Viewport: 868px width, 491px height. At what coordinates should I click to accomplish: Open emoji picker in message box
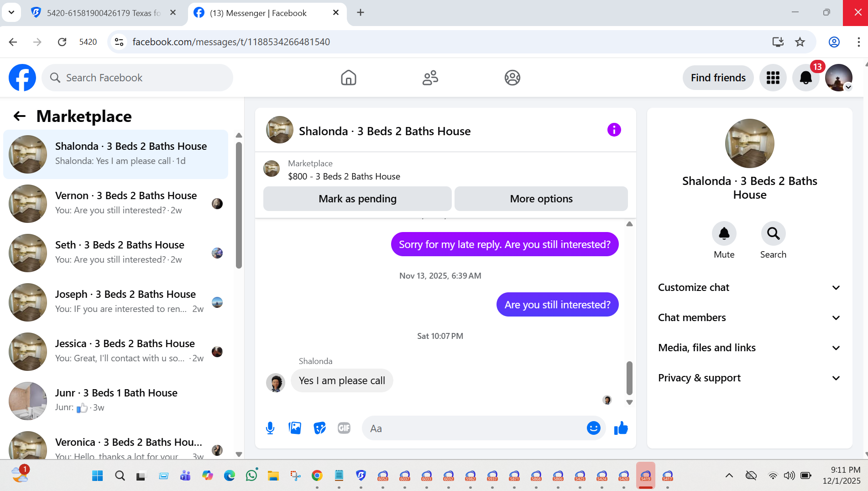(593, 428)
